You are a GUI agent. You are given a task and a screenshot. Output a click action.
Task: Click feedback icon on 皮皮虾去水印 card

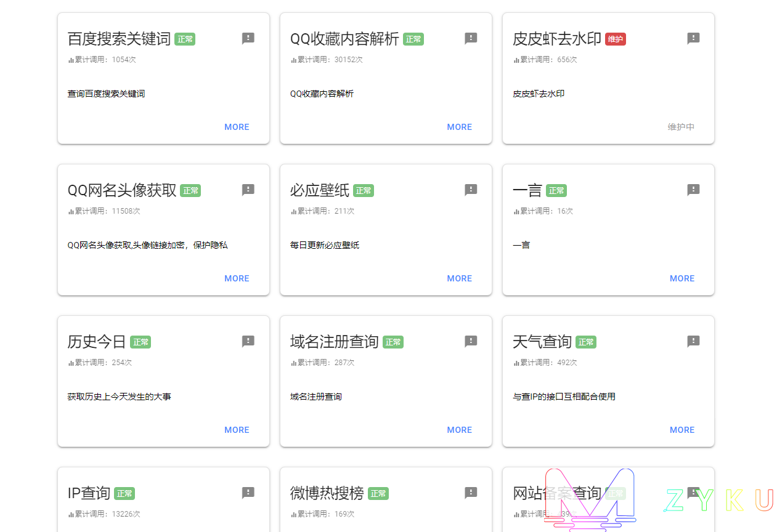pyautogui.click(x=693, y=39)
